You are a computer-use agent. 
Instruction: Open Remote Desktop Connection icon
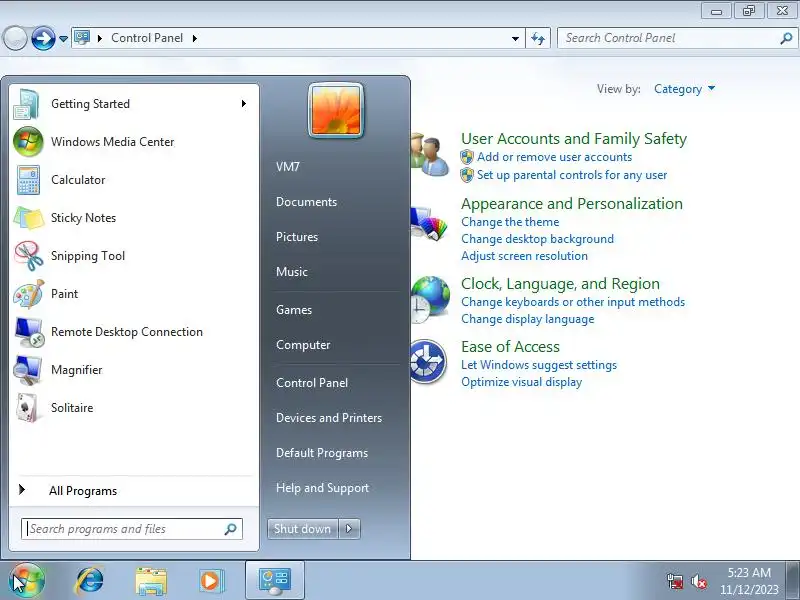coord(28,332)
